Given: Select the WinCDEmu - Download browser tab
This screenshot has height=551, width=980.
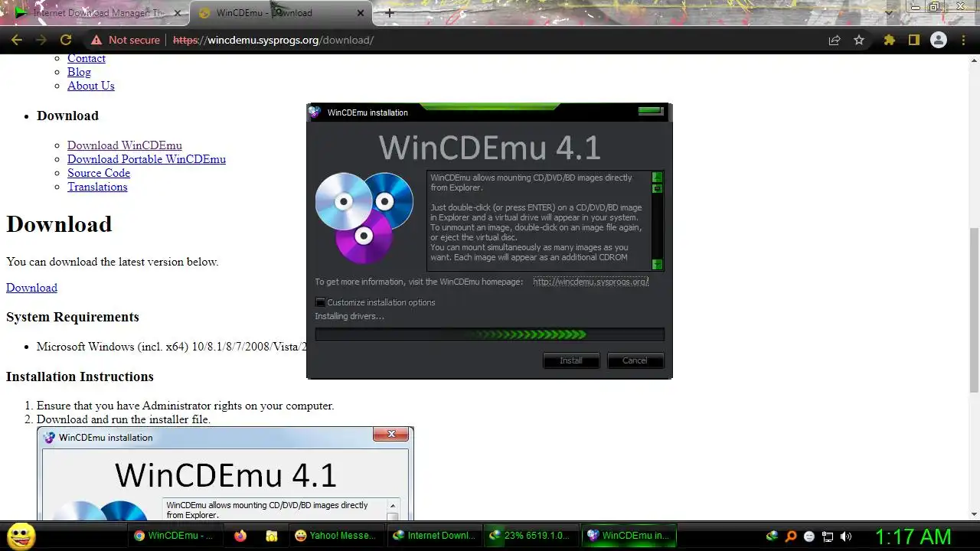Looking at the screenshot, I should pos(274,13).
